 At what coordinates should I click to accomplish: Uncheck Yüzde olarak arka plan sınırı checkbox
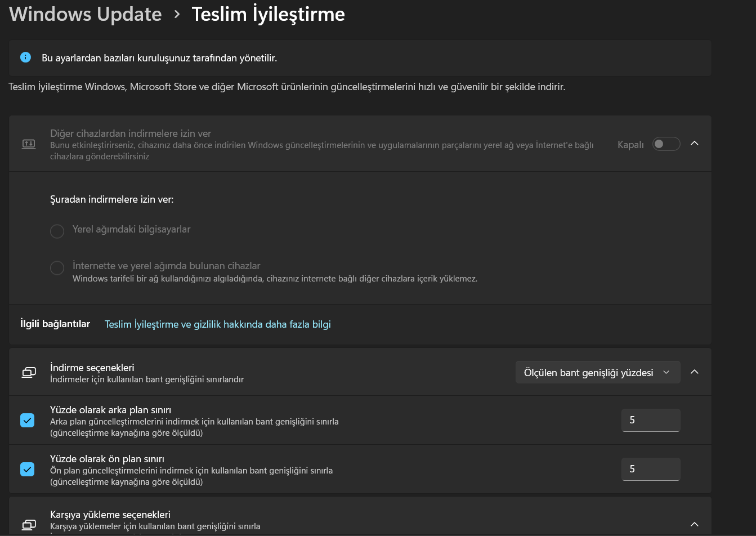pyautogui.click(x=28, y=420)
